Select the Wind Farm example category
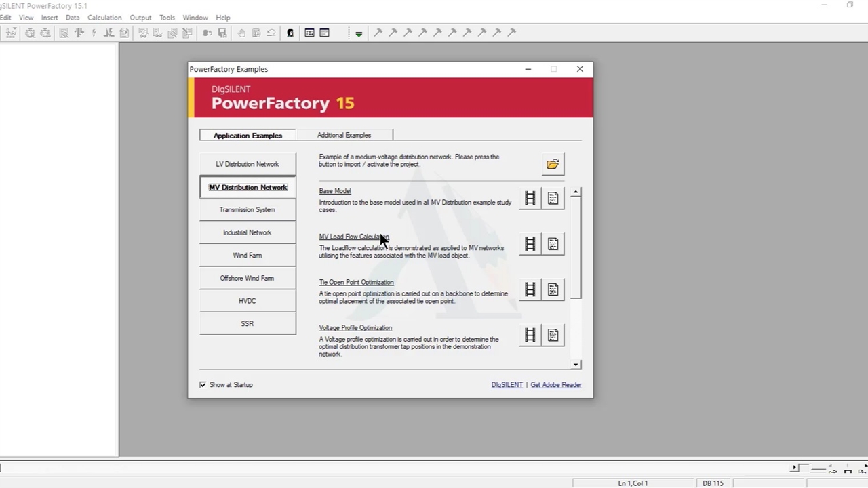The height and width of the screenshot is (488, 868). click(247, 256)
